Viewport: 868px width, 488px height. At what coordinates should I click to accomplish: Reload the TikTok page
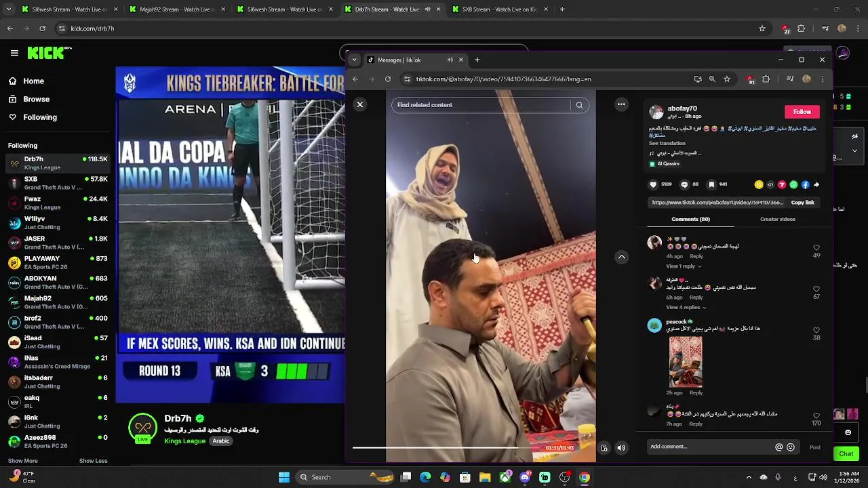point(388,79)
